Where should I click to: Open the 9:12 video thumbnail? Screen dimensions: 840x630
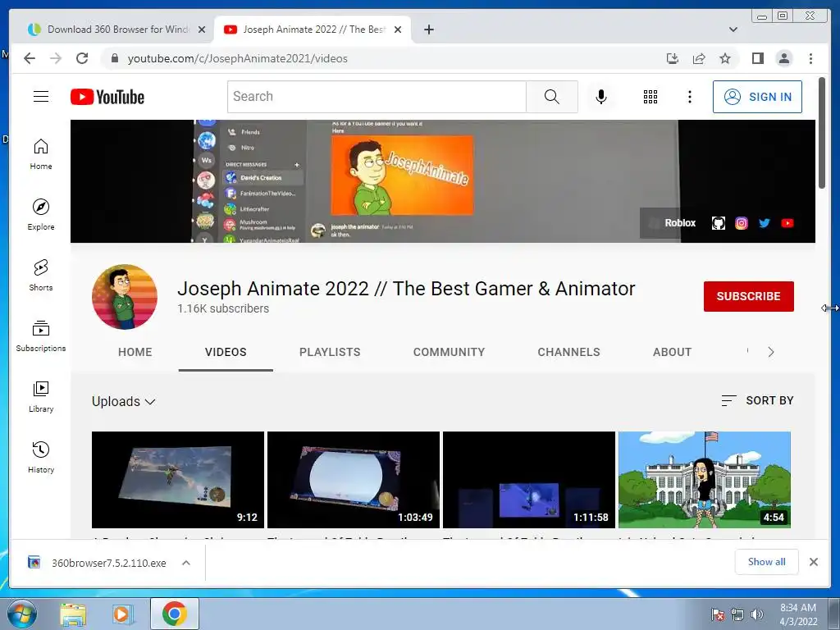[x=178, y=479]
